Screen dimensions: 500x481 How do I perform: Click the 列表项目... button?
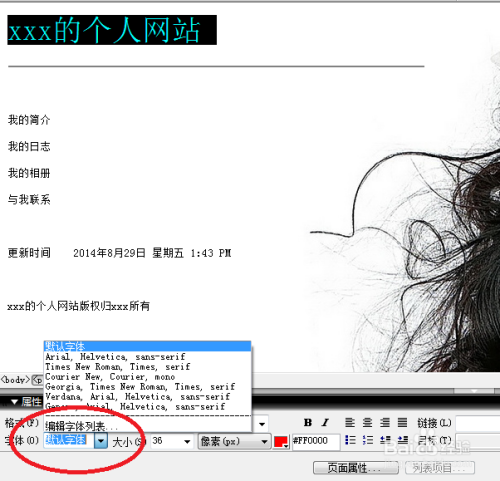pyautogui.click(x=440, y=468)
